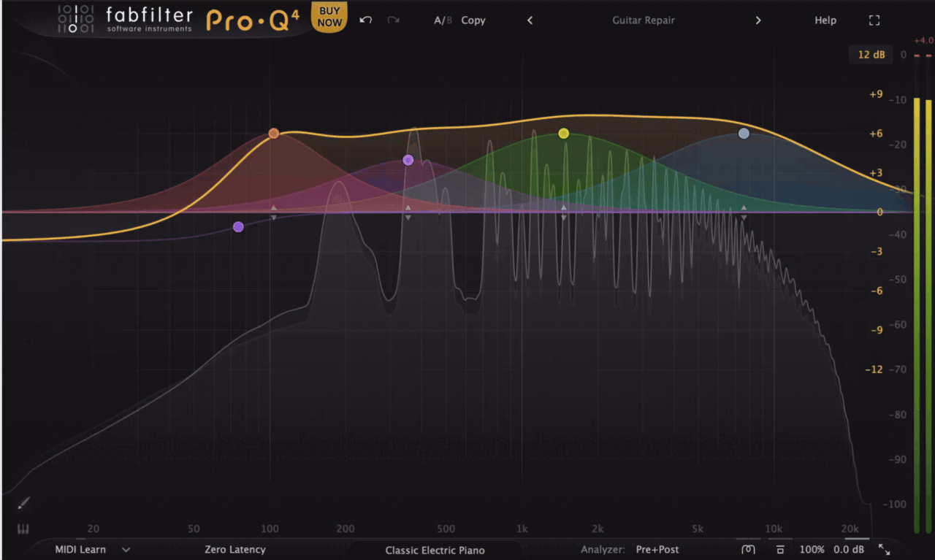The width and height of the screenshot is (935, 560).
Task: Select the yellow EQ band node
Action: pyautogui.click(x=563, y=134)
